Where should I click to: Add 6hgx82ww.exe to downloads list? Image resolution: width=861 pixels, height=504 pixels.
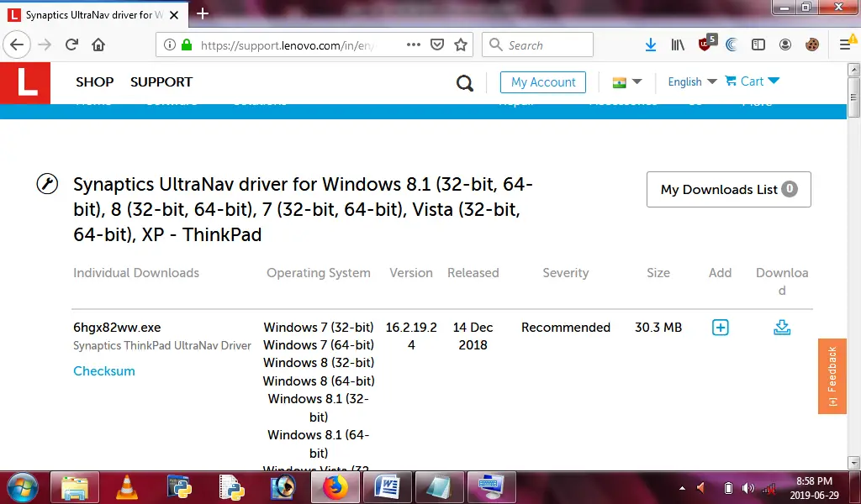coord(720,328)
